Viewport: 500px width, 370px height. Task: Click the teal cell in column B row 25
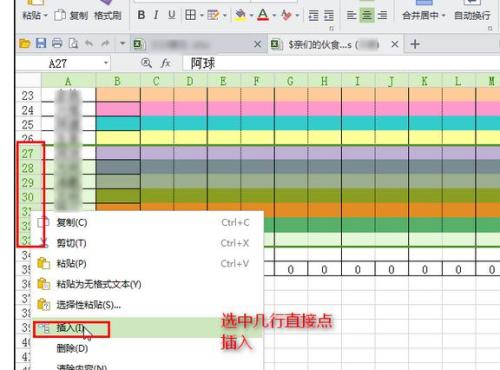pos(118,124)
